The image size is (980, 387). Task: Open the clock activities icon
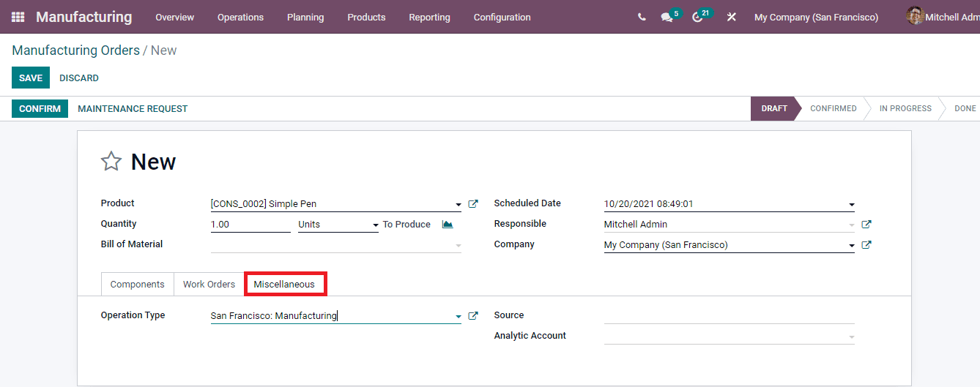[x=697, y=18]
